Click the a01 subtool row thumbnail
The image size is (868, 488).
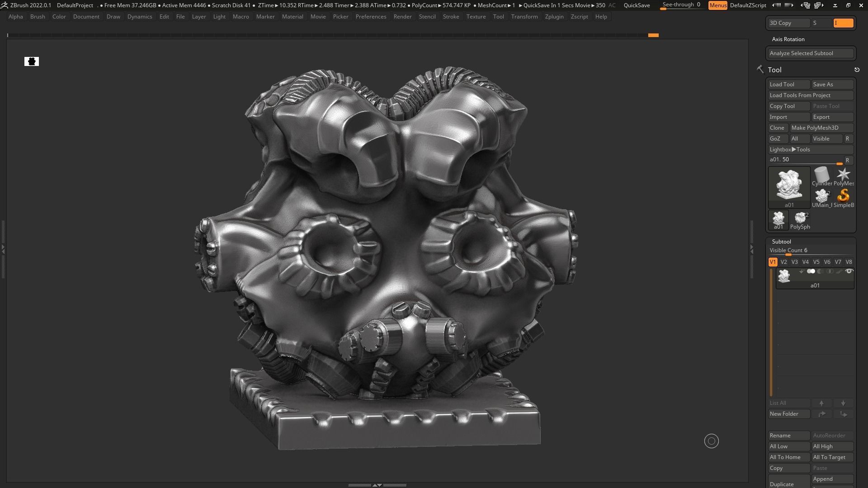[784, 276]
